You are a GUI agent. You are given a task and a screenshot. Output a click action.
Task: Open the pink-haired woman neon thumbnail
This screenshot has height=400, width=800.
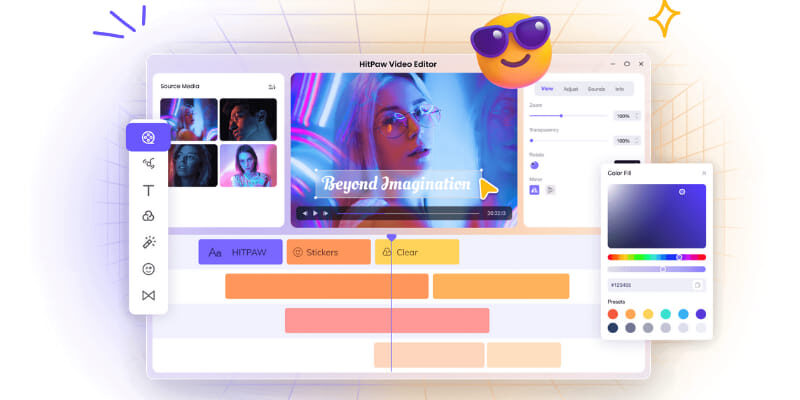tap(189, 119)
